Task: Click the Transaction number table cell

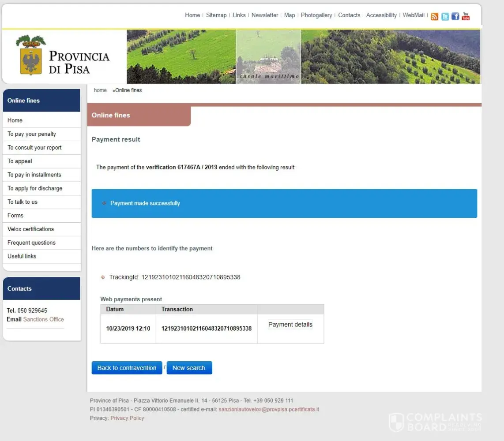Action: (207, 328)
